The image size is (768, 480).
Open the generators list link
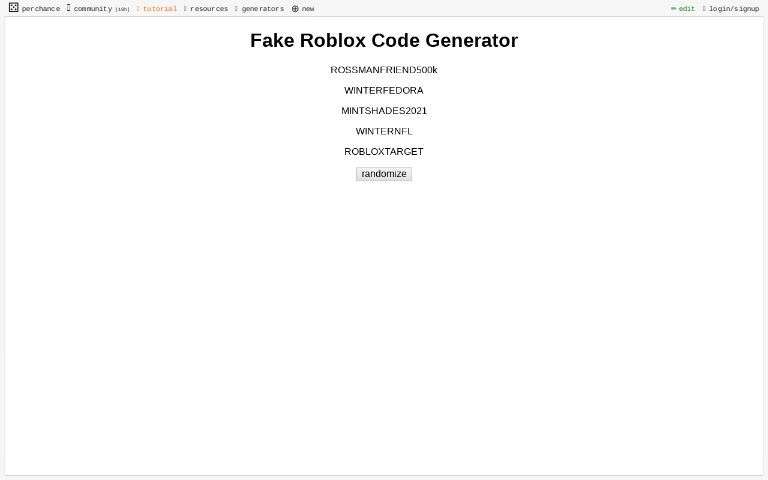point(263,9)
